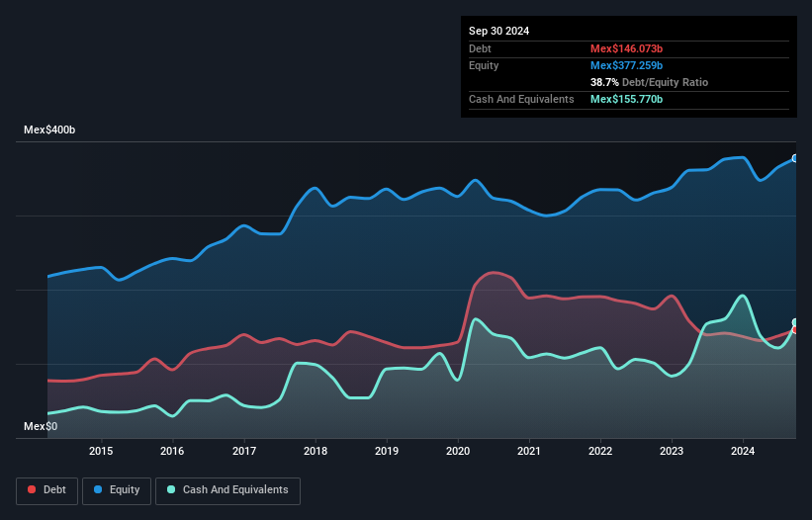Click the blue Equity legend dot
This screenshot has height=520, width=812.
point(98,489)
